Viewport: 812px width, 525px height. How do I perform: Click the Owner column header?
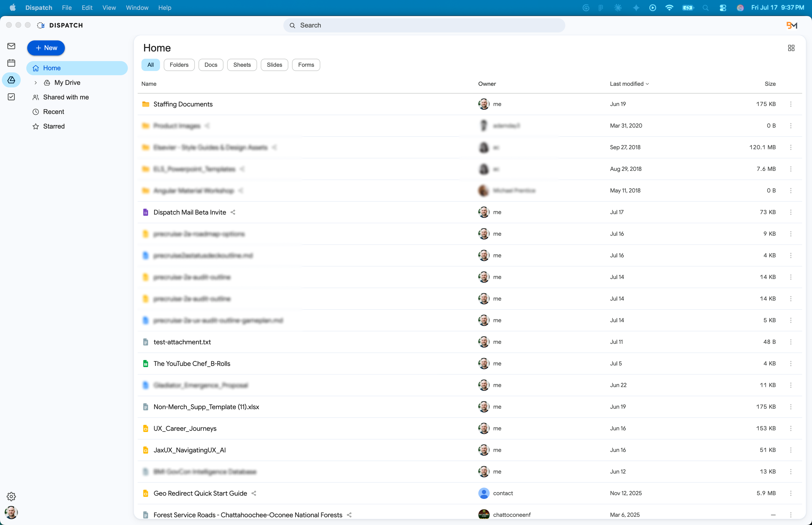(x=487, y=84)
